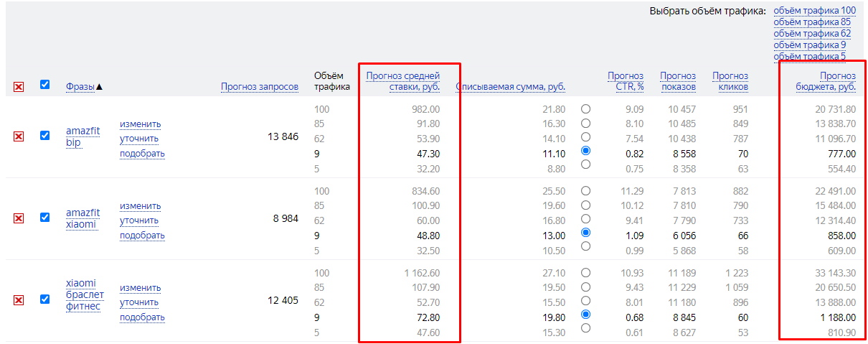
Task: Delete the amazfit bip phrase row
Action: point(19,136)
